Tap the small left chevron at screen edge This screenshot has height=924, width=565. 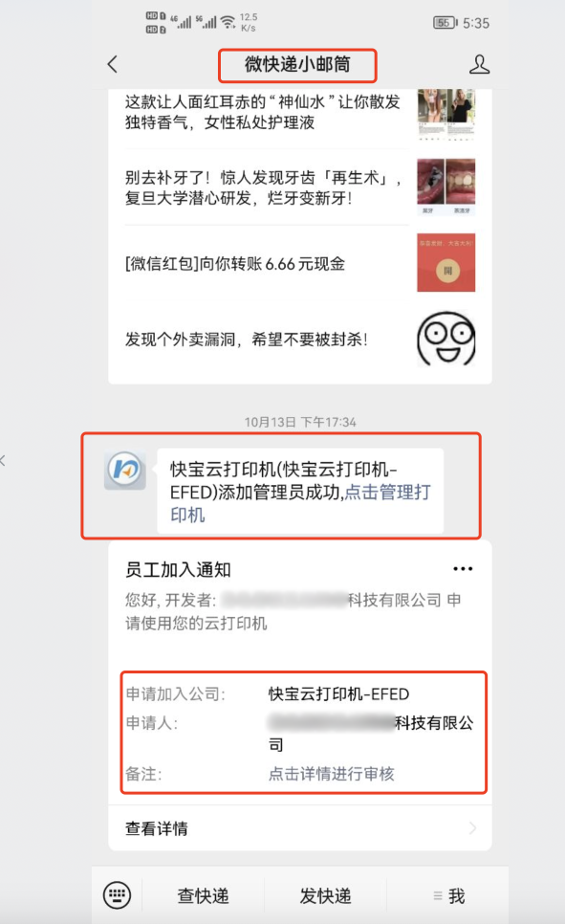[x=3, y=461]
